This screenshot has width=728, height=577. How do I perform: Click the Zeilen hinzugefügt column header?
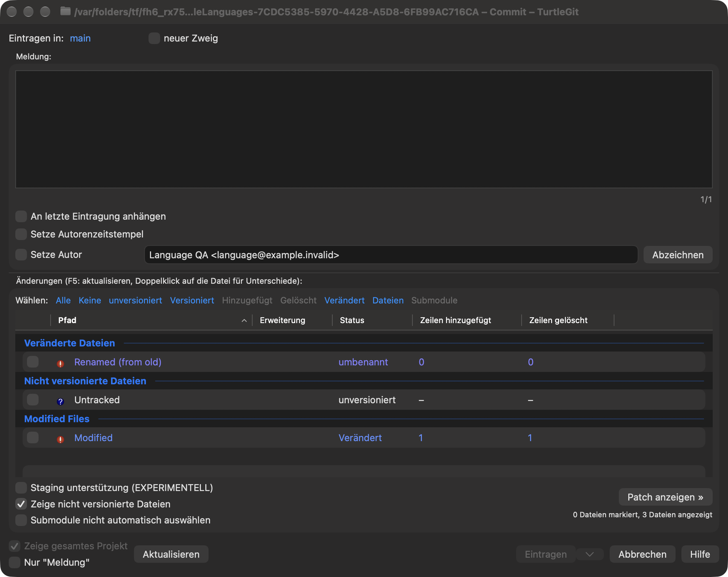(467, 320)
